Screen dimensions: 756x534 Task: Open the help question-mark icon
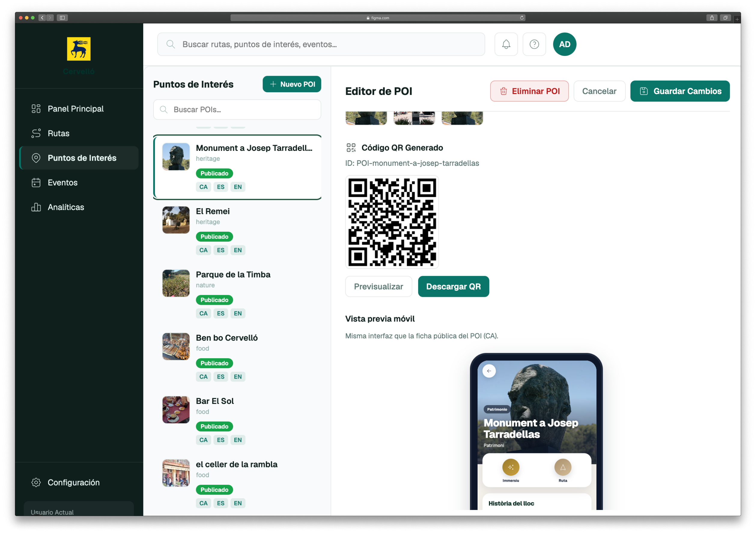tap(534, 44)
